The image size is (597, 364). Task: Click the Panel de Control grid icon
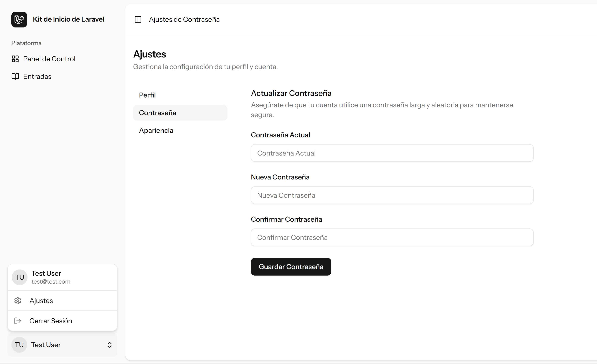(x=15, y=59)
